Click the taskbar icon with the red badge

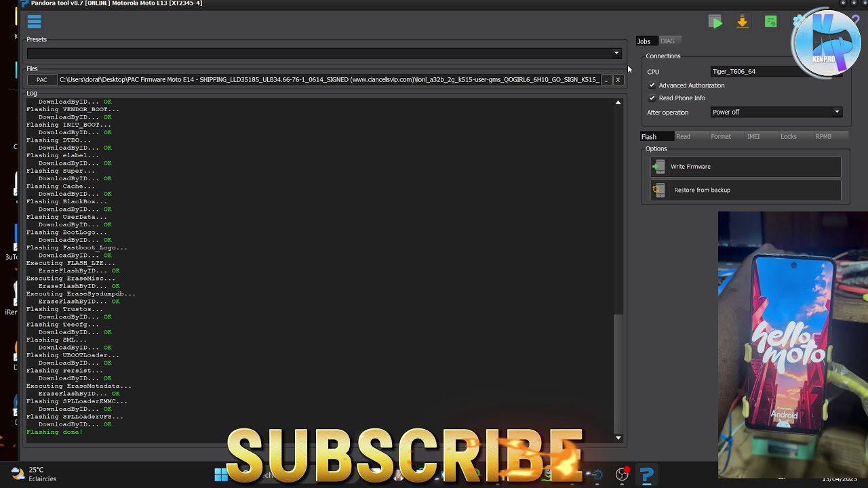(x=623, y=474)
